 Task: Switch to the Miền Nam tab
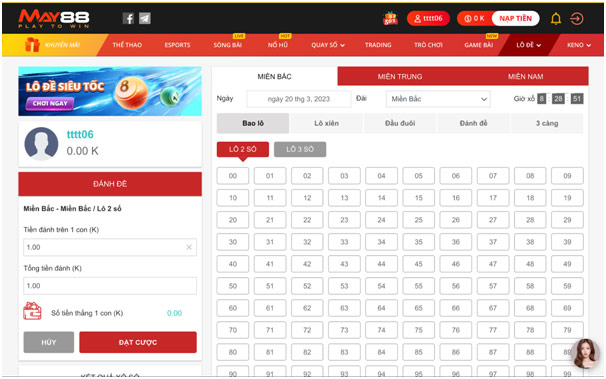526,76
